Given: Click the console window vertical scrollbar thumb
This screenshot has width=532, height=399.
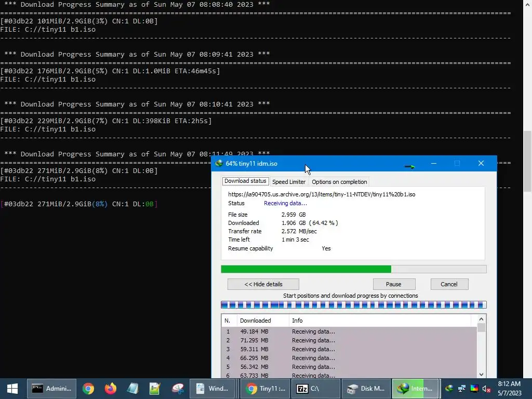Looking at the screenshot, I should click(527, 161).
